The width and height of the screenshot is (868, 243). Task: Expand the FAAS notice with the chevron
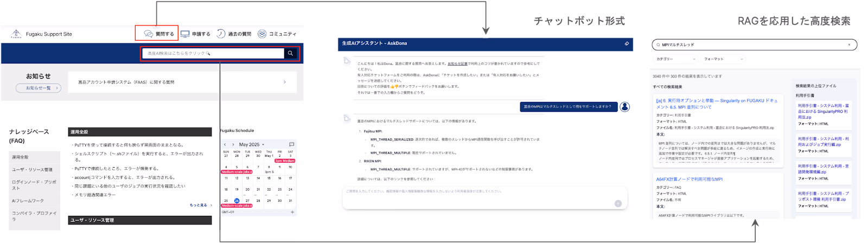[x=285, y=82]
